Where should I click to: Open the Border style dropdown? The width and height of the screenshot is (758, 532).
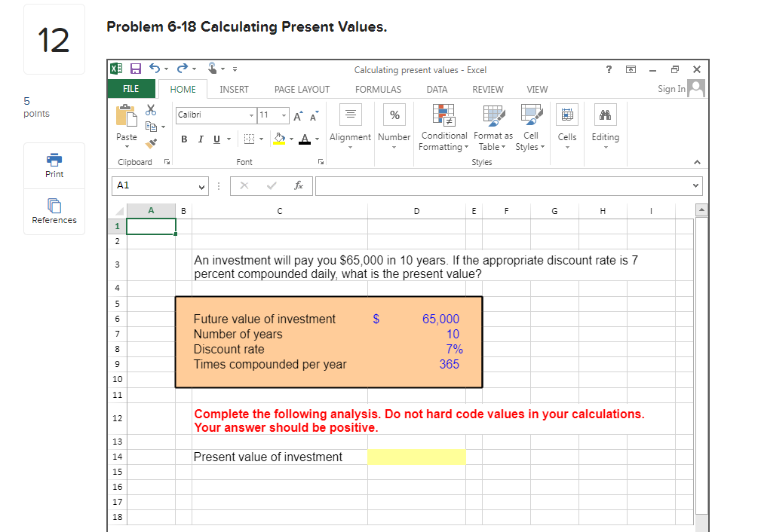[261, 138]
